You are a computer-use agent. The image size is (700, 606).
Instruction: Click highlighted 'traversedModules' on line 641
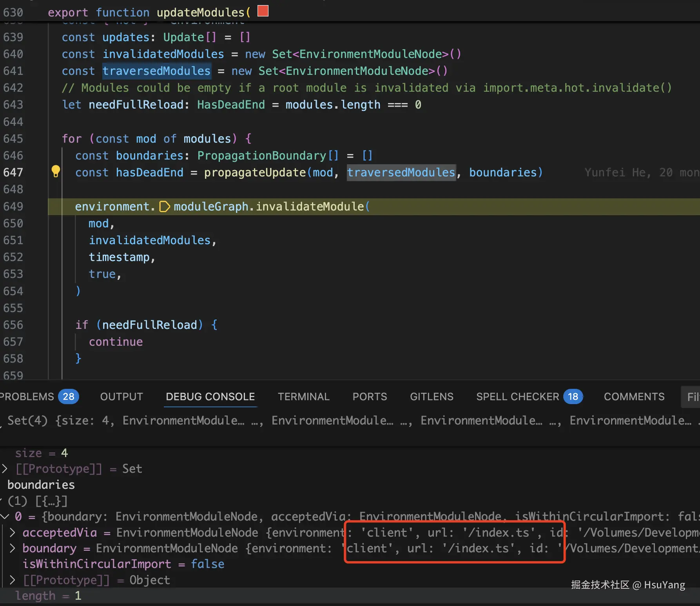156,71
